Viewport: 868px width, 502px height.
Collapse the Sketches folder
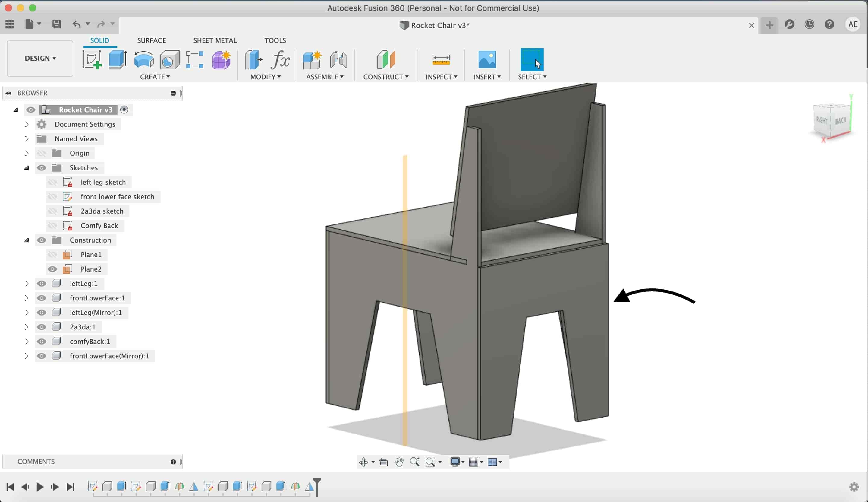point(27,168)
